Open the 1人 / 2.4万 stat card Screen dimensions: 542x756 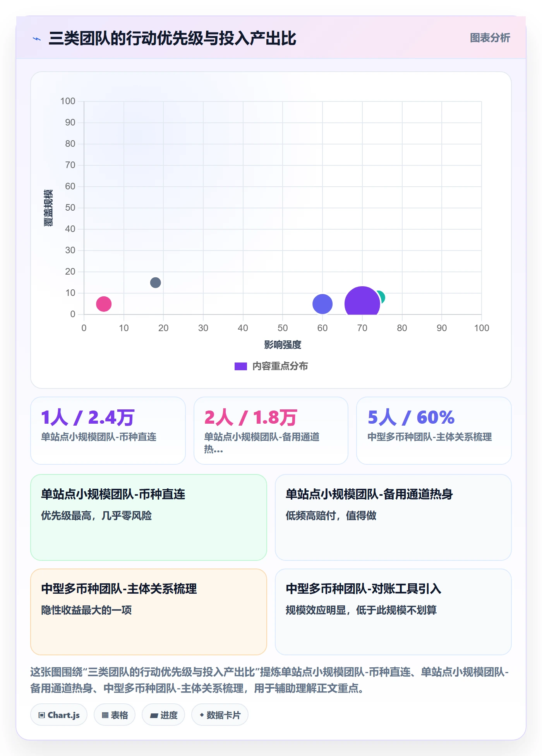click(108, 430)
